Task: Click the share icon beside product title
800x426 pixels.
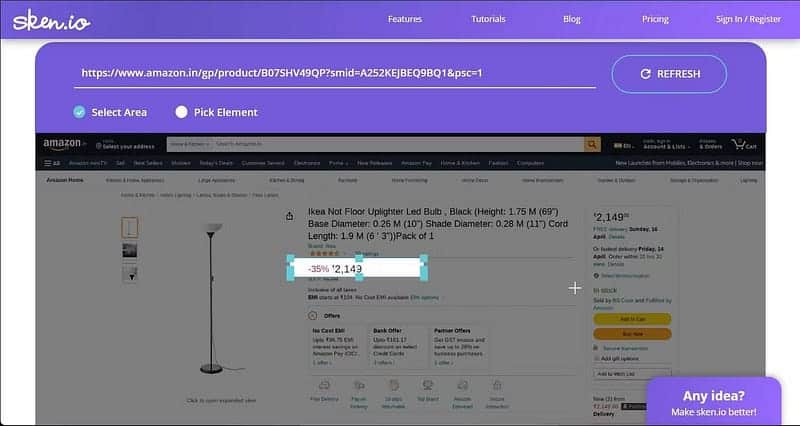Action: (x=289, y=216)
